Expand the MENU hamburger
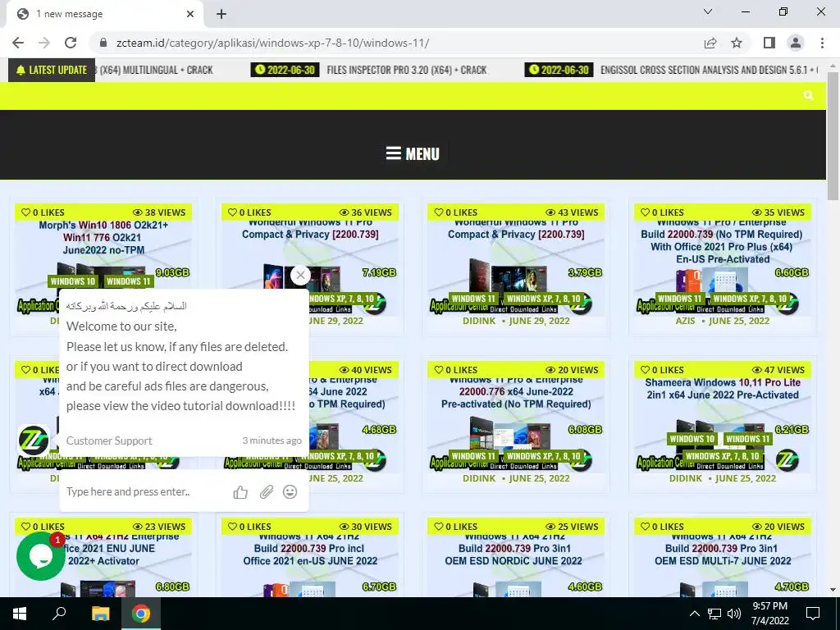Image resolution: width=840 pixels, height=630 pixels. (413, 153)
